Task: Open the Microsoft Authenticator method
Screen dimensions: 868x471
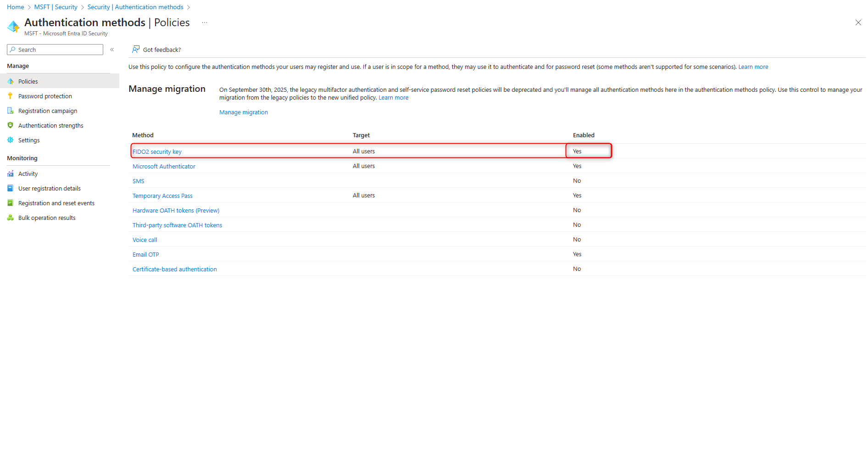Action: tap(164, 166)
